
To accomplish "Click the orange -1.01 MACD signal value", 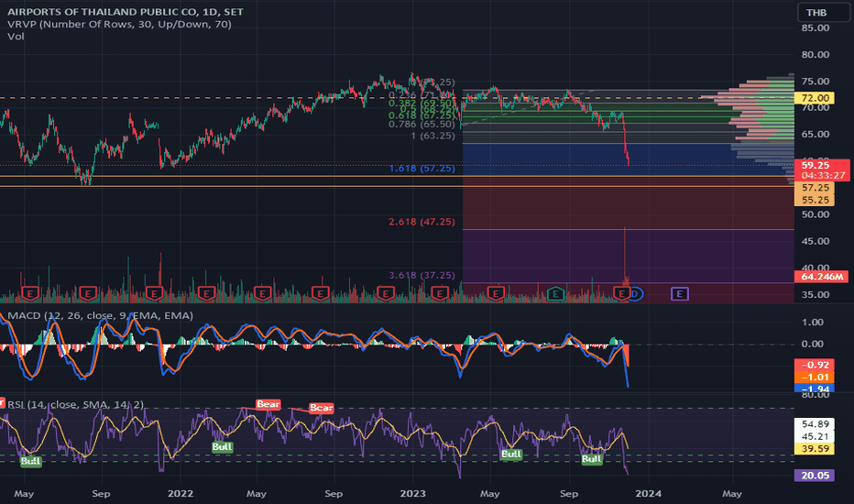I will (815, 377).
